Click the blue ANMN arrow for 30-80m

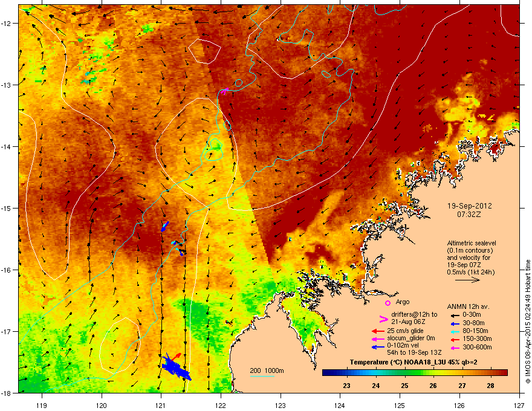pyautogui.click(x=455, y=323)
